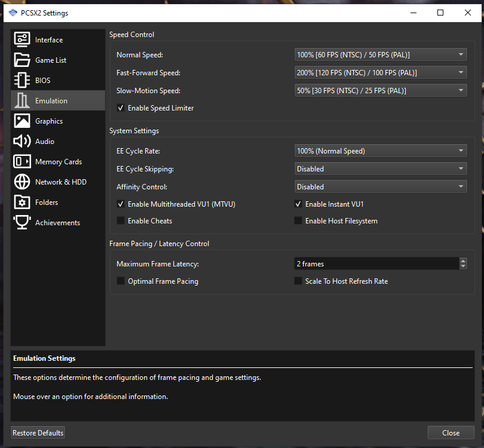Open Achievements trophy icon
This screenshot has width=484, height=448.
click(22, 222)
